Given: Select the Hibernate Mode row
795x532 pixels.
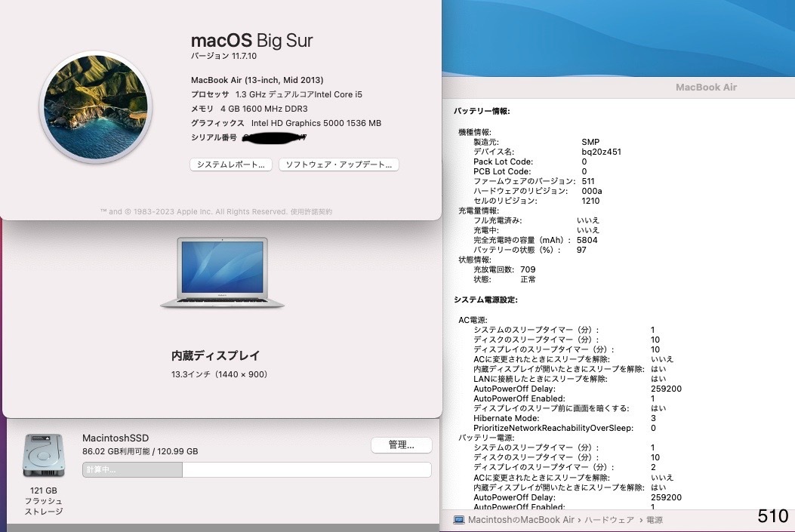Looking at the screenshot, I should click(564, 418).
